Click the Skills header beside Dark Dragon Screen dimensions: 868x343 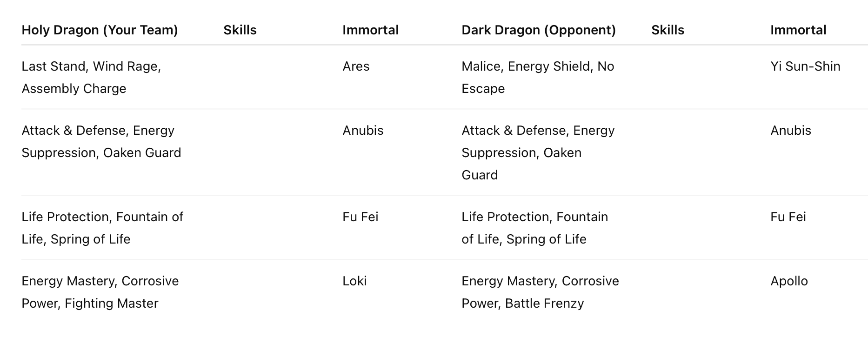[668, 30]
